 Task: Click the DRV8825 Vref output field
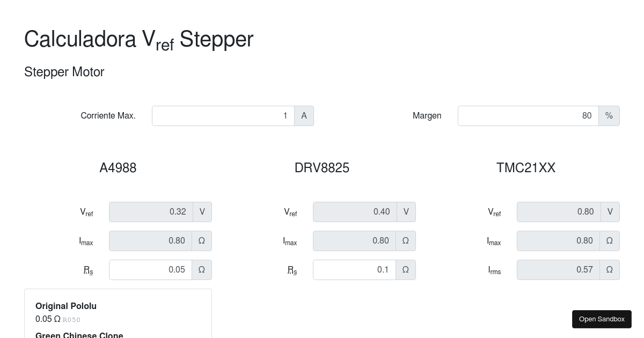[x=355, y=212]
